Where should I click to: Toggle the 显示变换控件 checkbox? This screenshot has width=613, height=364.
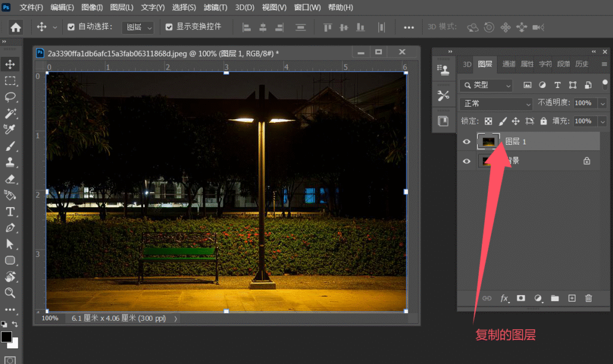point(169,27)
